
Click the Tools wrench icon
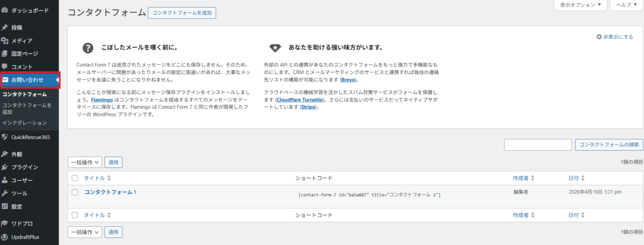5,193
